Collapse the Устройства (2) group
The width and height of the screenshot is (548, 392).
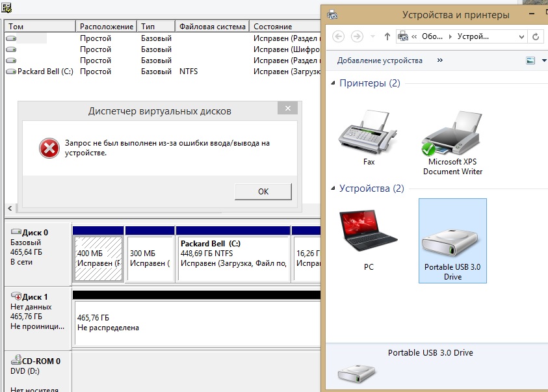pyautogui.click(x=333, y=189)
